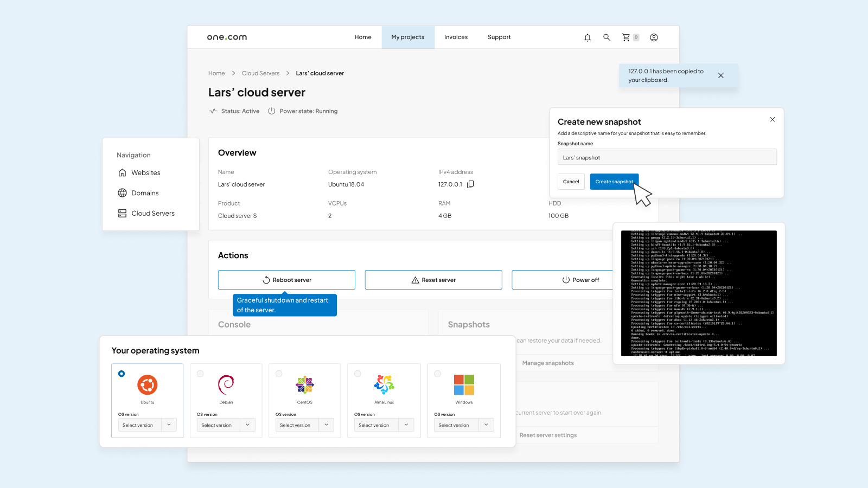The image size is (868, 488).
Task: Click the 4 GB RAM value
Action: 445,216
